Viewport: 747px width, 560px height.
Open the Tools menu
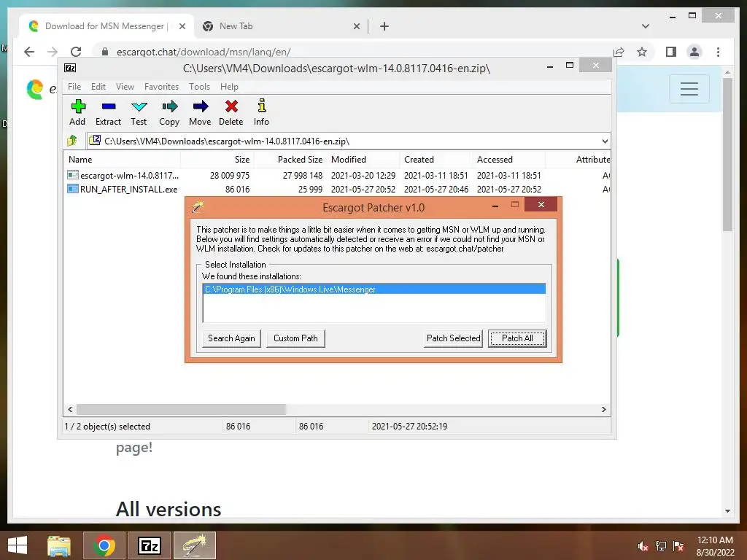199,87
